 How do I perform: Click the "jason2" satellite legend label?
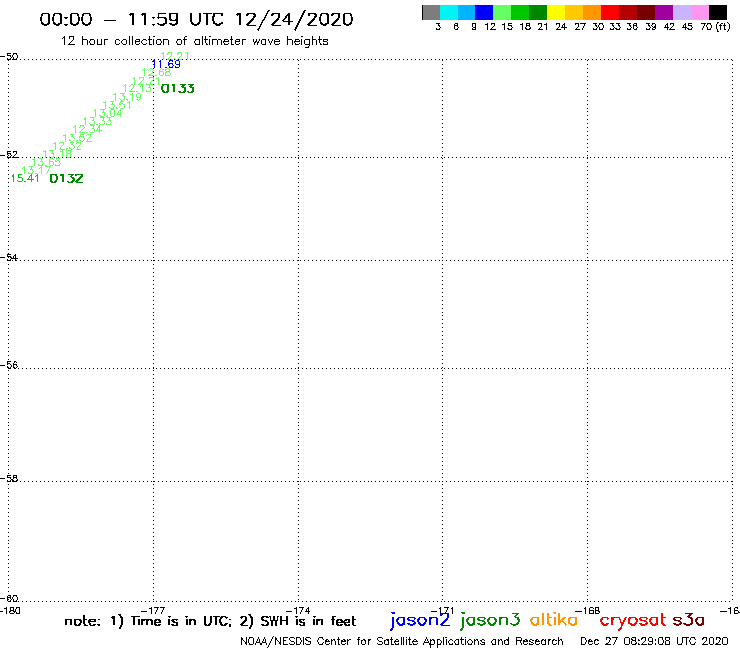click(420, 620)
